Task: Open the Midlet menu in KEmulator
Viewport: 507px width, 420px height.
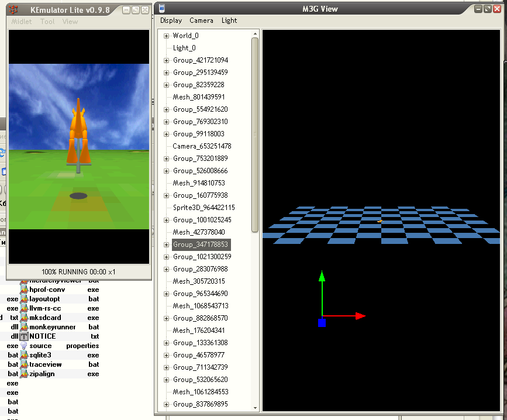Action: (x=23, y=22)
